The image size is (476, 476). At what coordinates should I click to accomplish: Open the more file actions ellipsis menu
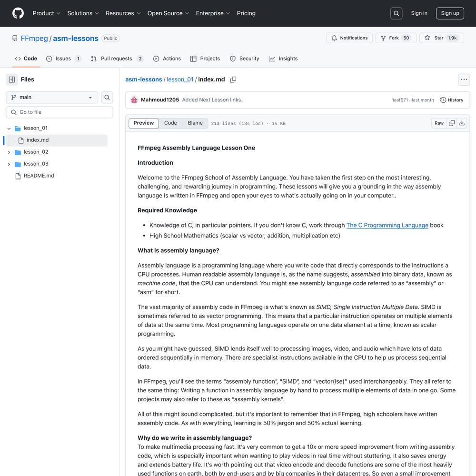click(x=464, y=79)
